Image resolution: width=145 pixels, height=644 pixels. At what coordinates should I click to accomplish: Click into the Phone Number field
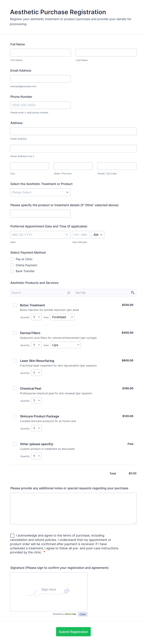[40, 105]
